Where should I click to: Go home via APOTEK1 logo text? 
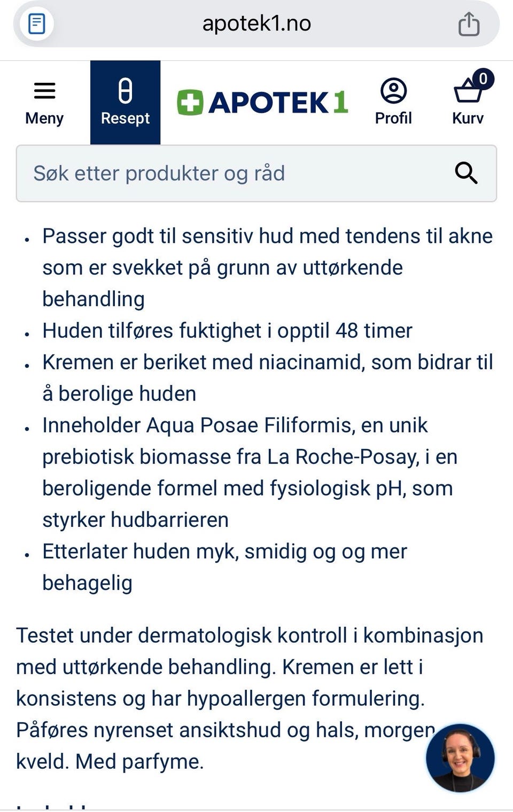pyautogui.click(x=278, y=103)
